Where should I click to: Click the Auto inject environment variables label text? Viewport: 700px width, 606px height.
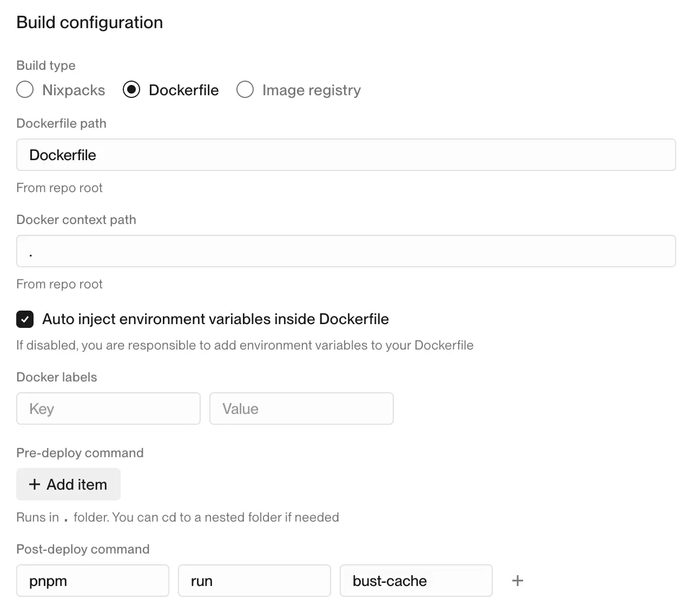[215, 319]
